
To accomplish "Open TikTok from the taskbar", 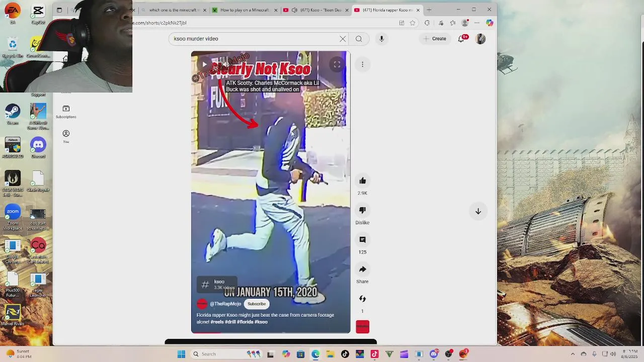I will (x=345, y=354).
